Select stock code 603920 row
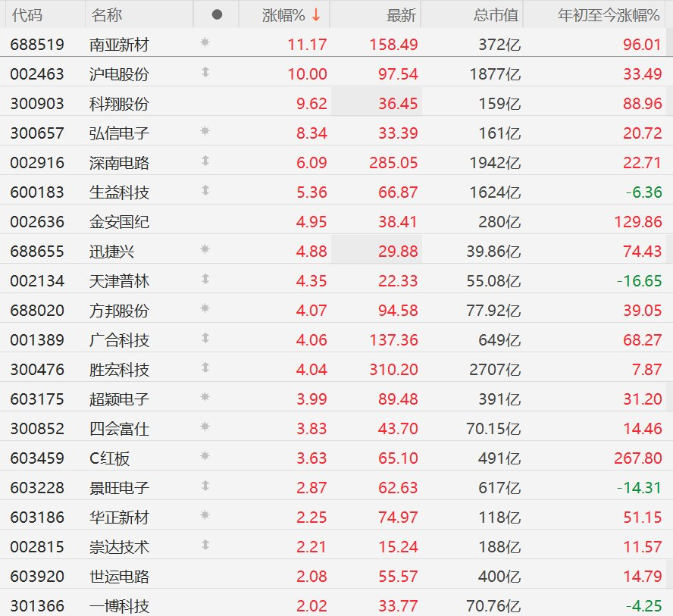This screenshot has height=616, width=673. [37, 577]
